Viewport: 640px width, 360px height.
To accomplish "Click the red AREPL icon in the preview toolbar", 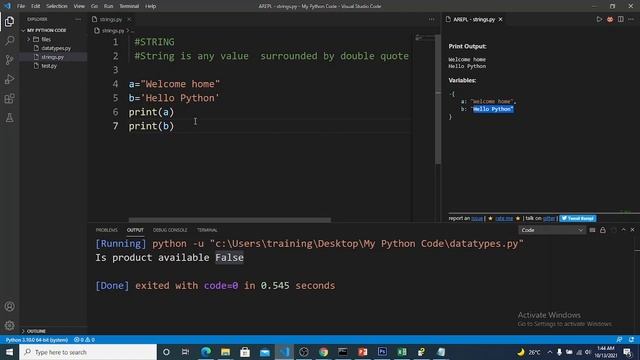I will (x=610, y=19).
